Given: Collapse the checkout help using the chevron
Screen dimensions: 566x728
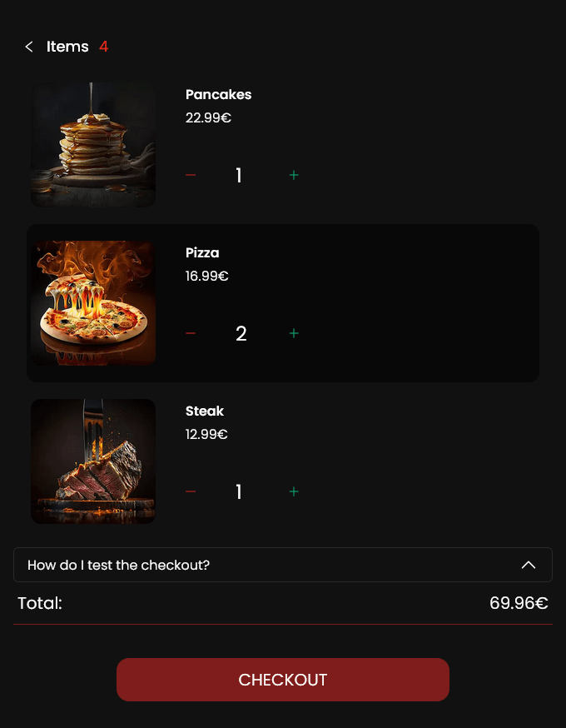Looking at the screenshot, I should click(529, 565).
